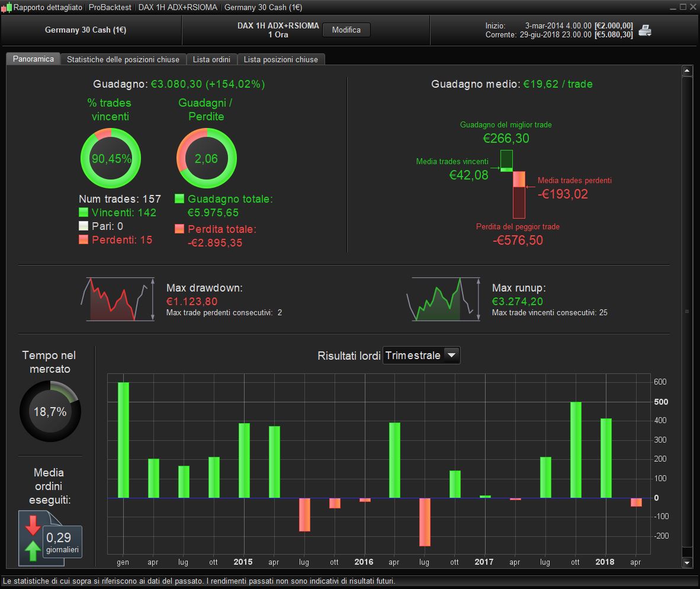
Task: Click the best/worst trade candle graphic
Action: click(x=512, y=184)
